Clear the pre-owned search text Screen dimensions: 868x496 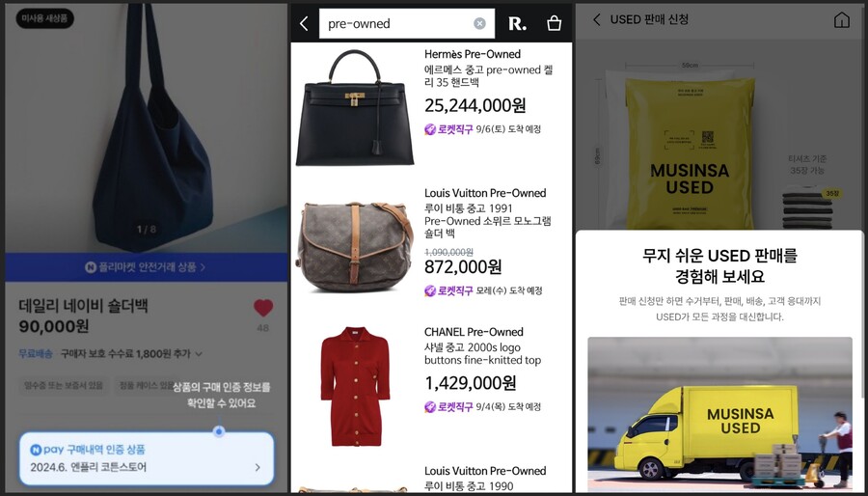point(479,23)
